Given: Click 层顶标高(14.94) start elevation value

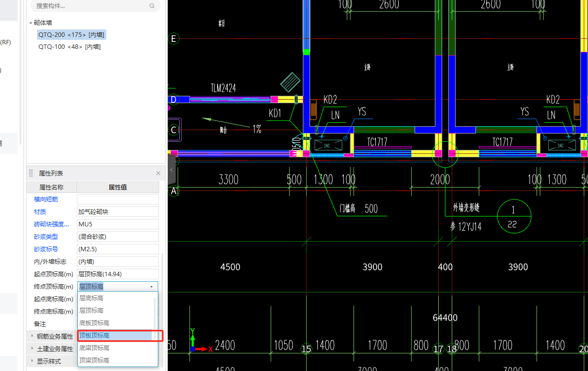Looking at the screenshot, I should coord(118,274).
